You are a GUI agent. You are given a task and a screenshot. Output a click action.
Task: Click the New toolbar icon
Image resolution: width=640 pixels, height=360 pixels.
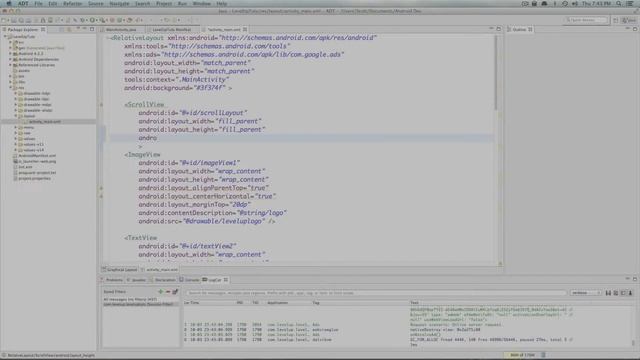click(4, 20)
